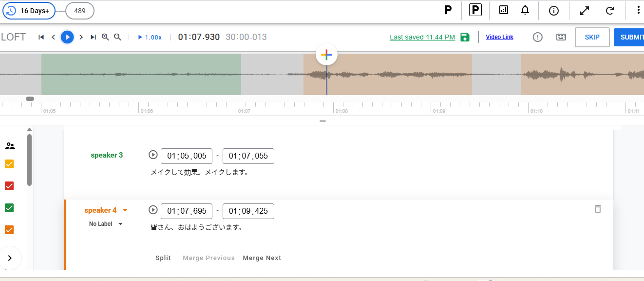
Task: Click the SKIP button
Action: coord(592,37)
